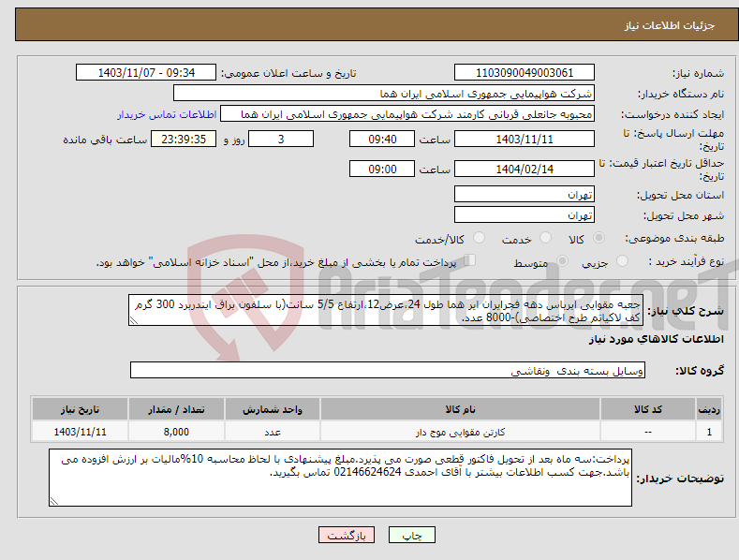This screenshot has height=560, width=739.
Task: Click the remaining days field showing 3
Action: [x=281, y=139]
